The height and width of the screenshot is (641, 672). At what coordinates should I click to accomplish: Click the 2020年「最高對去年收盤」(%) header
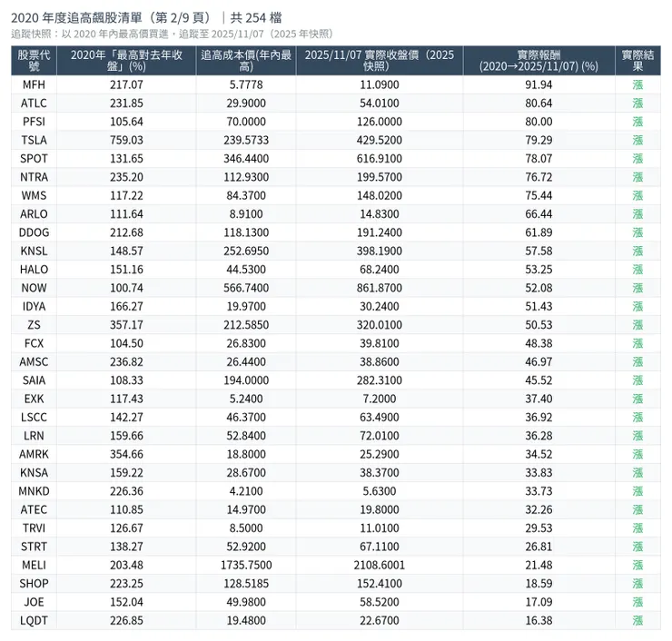tap(126, 61)
